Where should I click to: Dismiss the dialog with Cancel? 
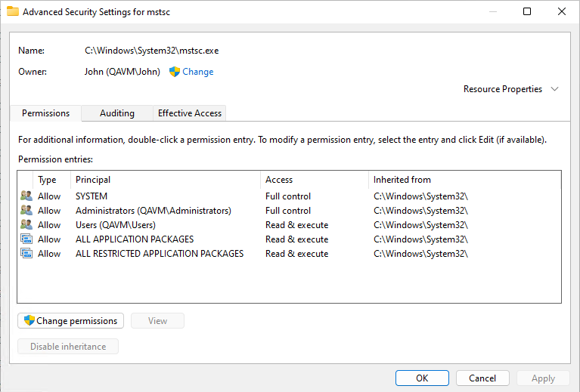click(482, 378)
